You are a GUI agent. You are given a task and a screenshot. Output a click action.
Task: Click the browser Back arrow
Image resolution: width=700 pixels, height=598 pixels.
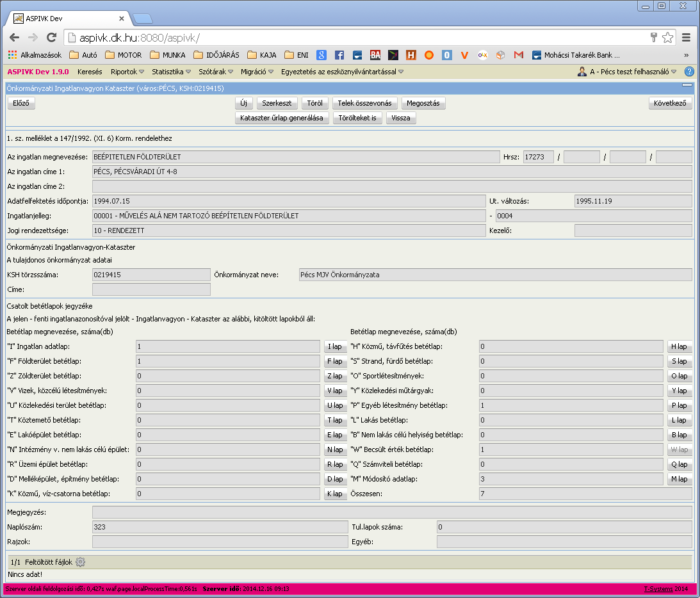14,38
